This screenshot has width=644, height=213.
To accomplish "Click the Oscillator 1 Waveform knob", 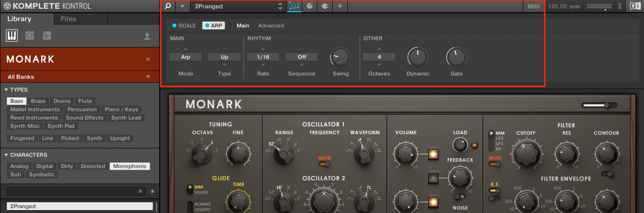I will point(364,153).
